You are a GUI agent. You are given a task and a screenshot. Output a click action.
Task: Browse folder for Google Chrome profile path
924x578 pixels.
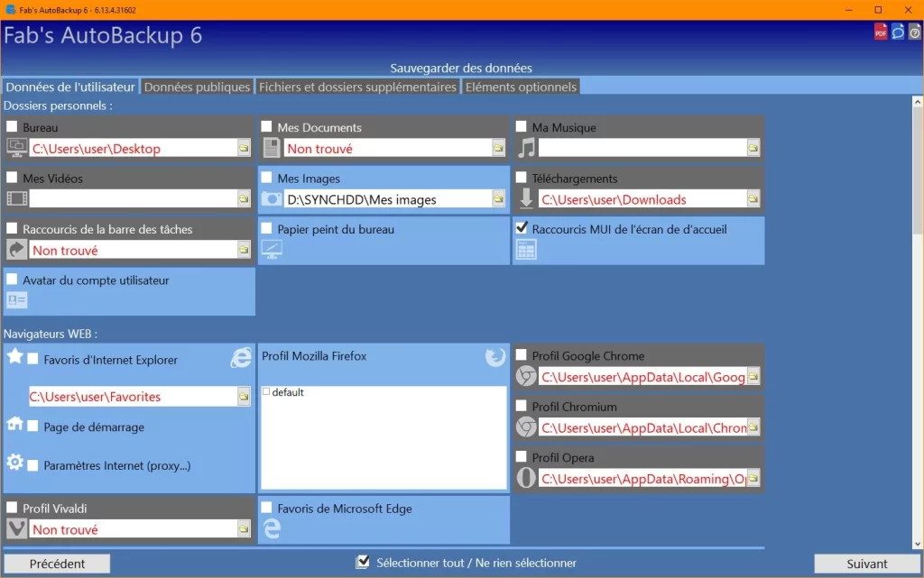pyautogui.click(x=753, y=376)
